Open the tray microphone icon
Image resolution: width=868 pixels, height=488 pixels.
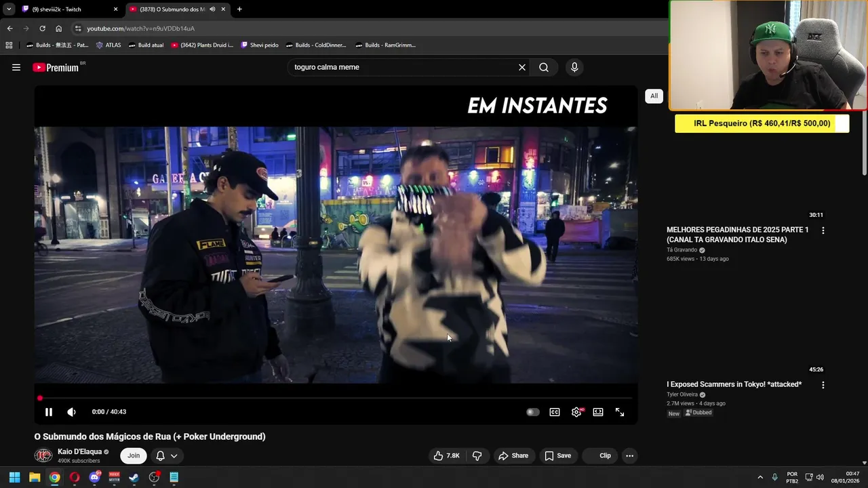(x=774, y=477)
